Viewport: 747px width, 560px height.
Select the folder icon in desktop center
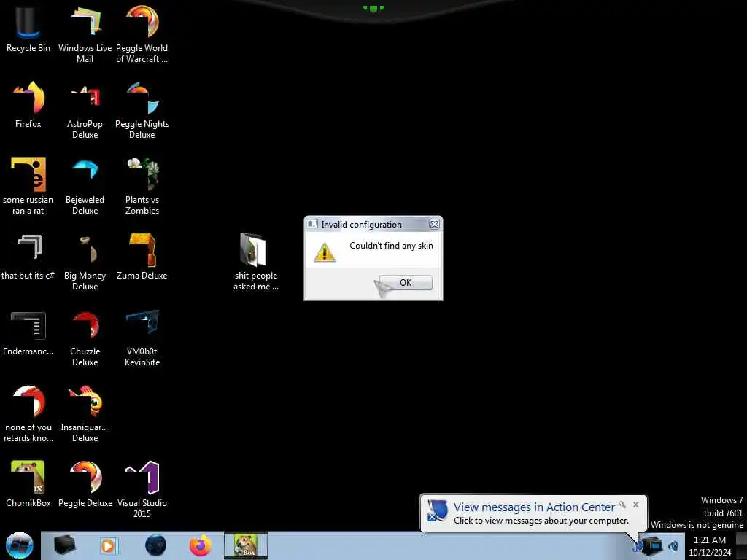pos(255,261)
